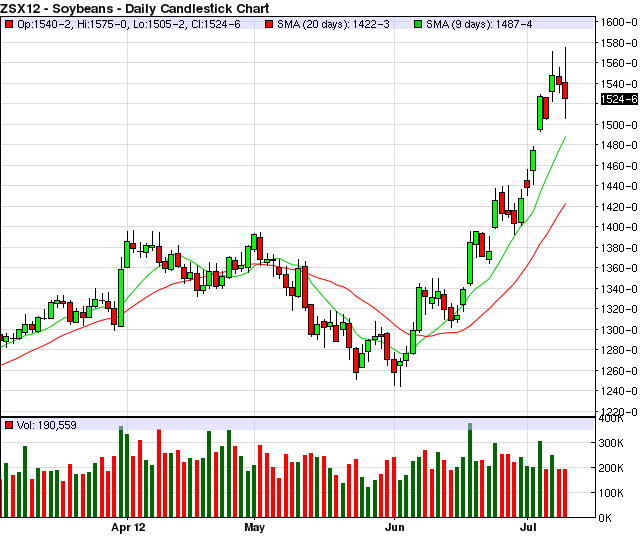Click the red SMA (20 days) legend swatch
The image size is (640, 536).
coord(269,24)
